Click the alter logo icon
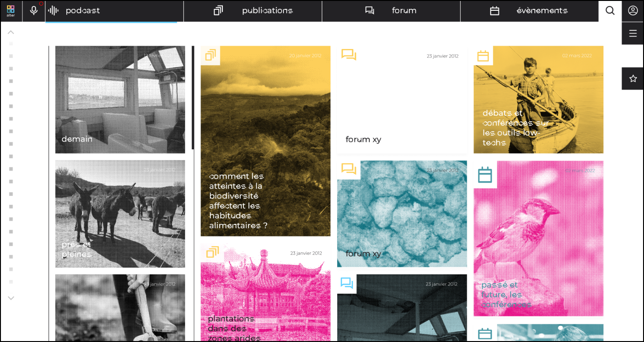Screen dimensions: 644x342 coord(11,11)
